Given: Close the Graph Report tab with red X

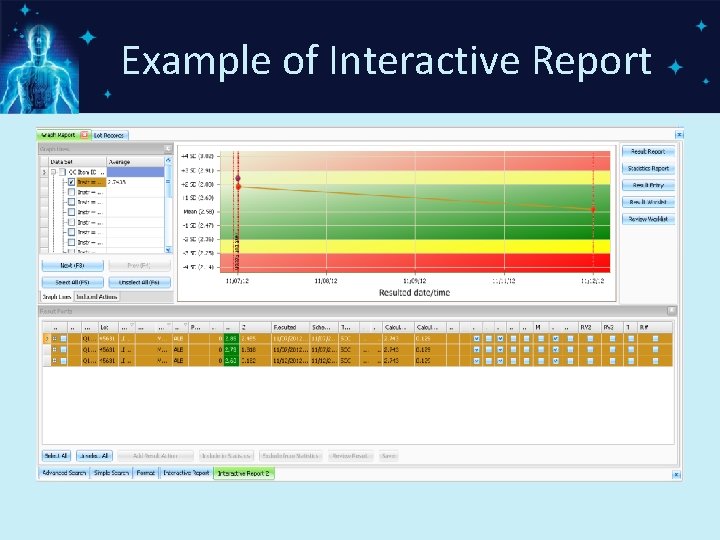Looking at the screenshot, I should point(84,135).
